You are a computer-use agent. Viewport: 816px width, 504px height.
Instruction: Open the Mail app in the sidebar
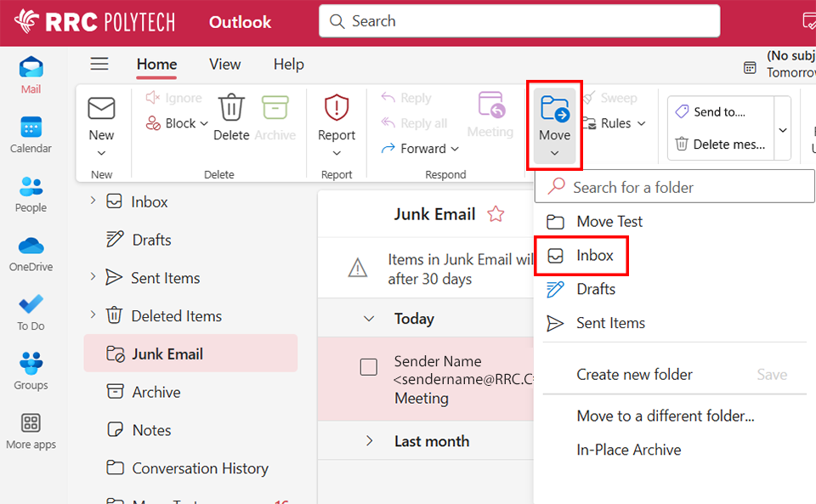point(31,75)
